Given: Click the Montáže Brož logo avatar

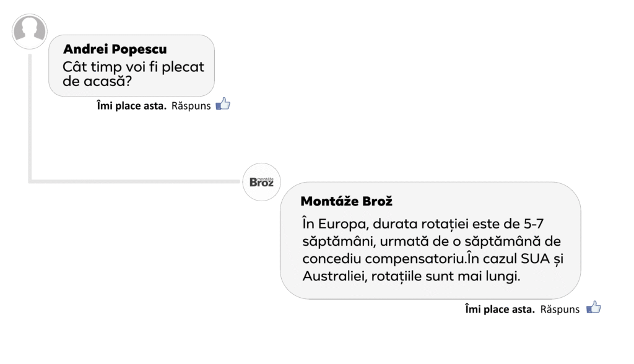Looking at the screenshot, I should click(261, 182).
